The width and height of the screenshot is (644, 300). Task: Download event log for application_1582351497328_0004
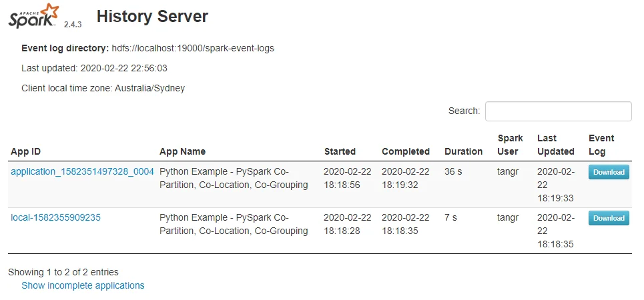pyautogui.click(x=608, y=172)
